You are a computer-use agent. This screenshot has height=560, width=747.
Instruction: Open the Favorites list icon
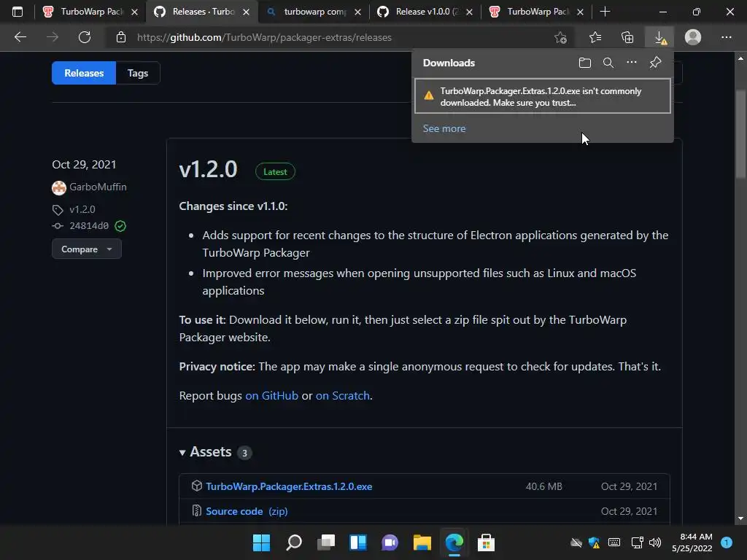click(595, 37)
